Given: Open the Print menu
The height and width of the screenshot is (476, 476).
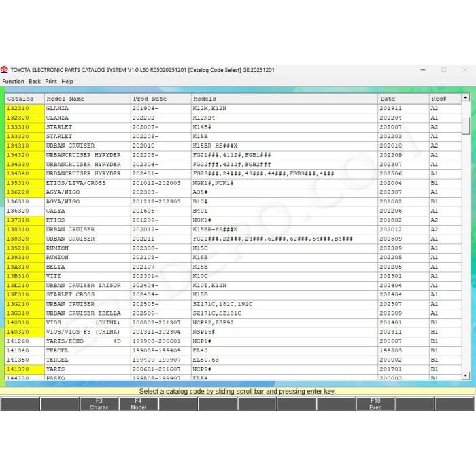Looking at the screenshot, I should point(51,82).
